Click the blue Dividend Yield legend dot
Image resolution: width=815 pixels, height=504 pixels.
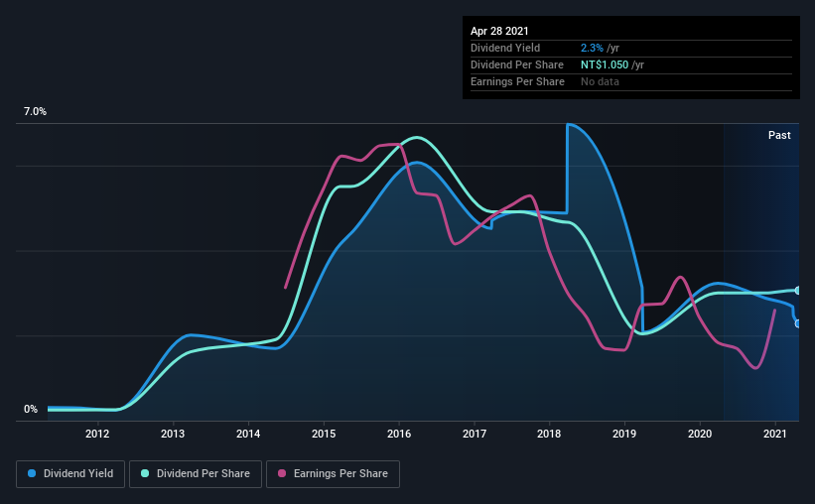pos(32,473)
